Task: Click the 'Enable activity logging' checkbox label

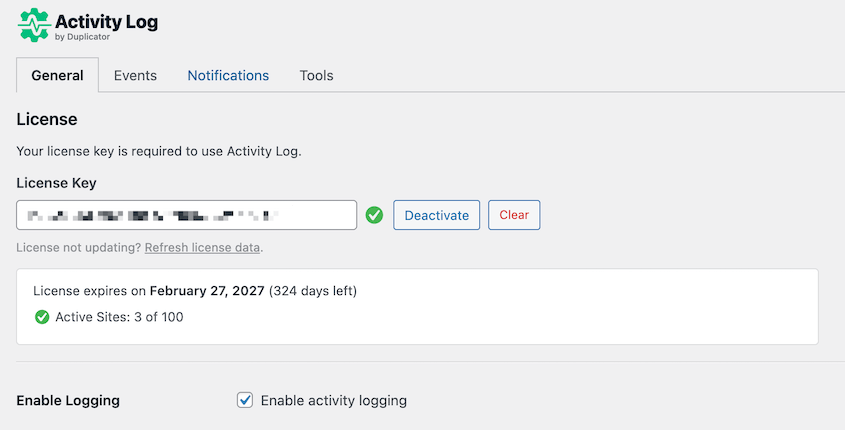Action: coord(333,400)
